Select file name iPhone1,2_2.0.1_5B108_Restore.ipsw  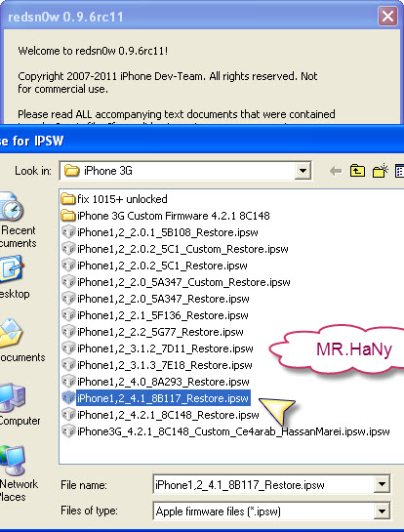point(168,232)
